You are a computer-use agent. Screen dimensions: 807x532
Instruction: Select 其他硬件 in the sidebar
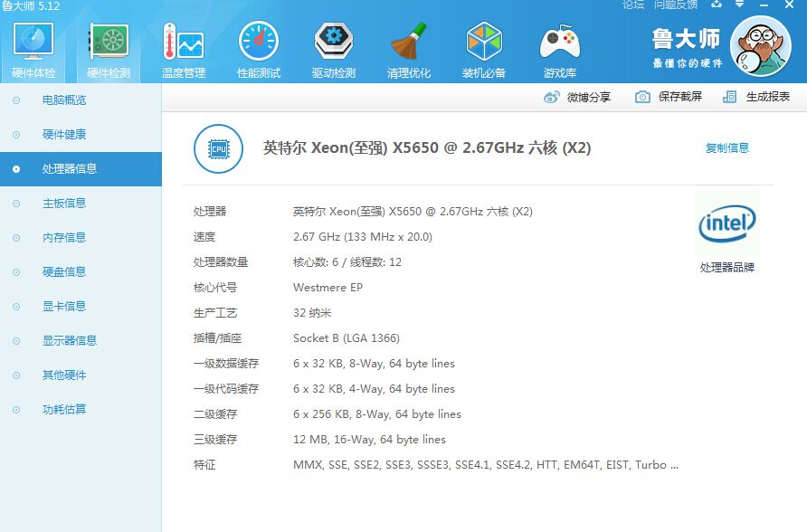coord(81,375)
